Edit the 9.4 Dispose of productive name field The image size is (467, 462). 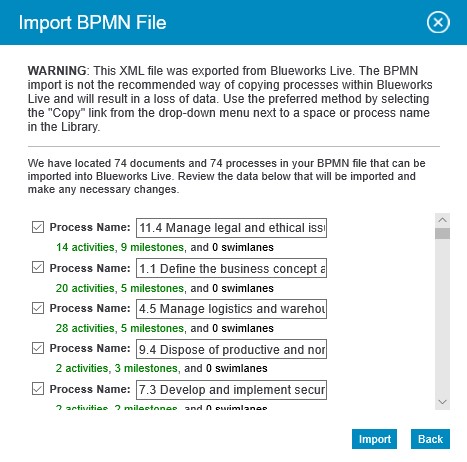231,349
